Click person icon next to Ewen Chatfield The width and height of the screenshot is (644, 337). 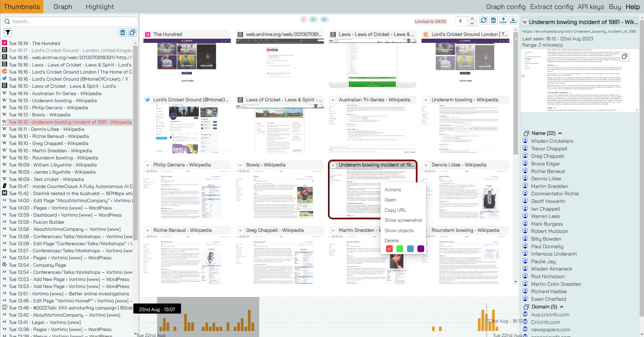click(525, 299)
